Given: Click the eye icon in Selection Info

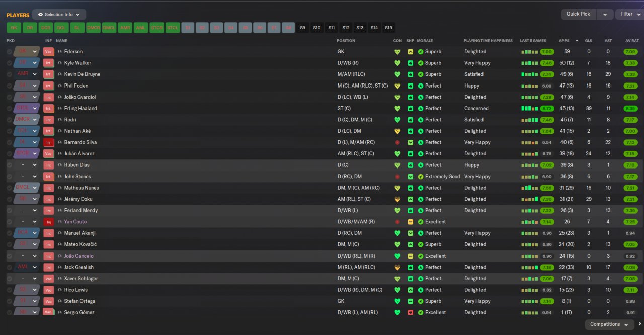Looking at the screenshot, I should click(40, 15).
